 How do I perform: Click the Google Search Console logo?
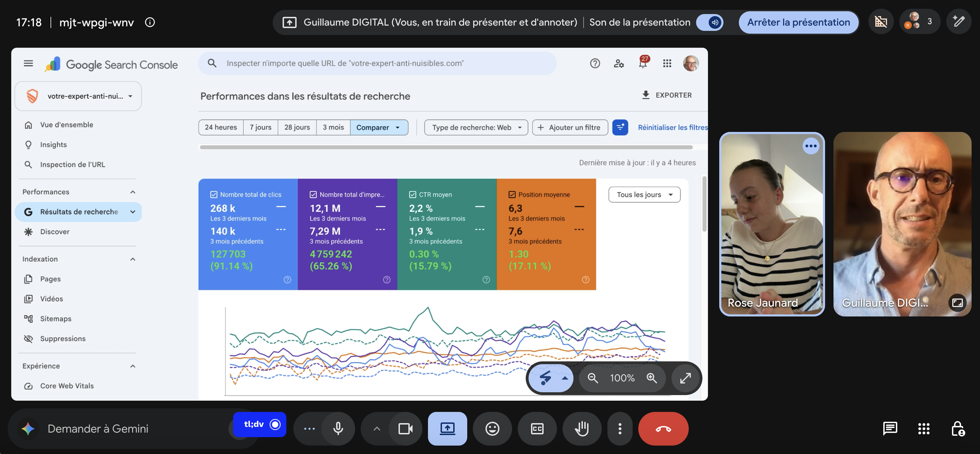[x=111, y=64]
